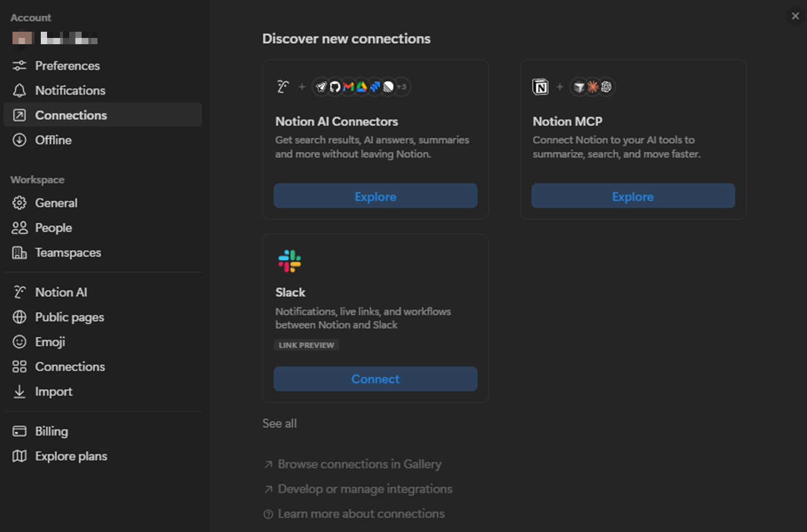Click the GitHub connector icon
The width and height of the screenshot is (807, 532).
(335, 87)
